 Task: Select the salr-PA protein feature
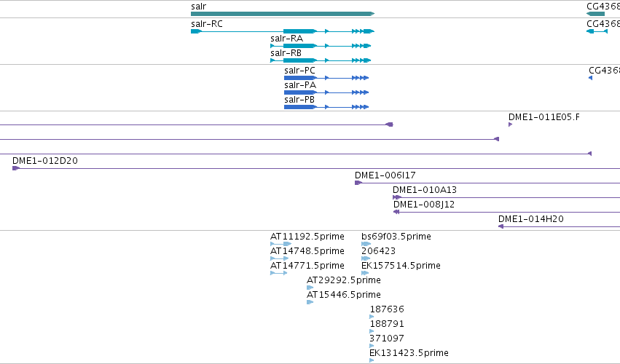326,92
